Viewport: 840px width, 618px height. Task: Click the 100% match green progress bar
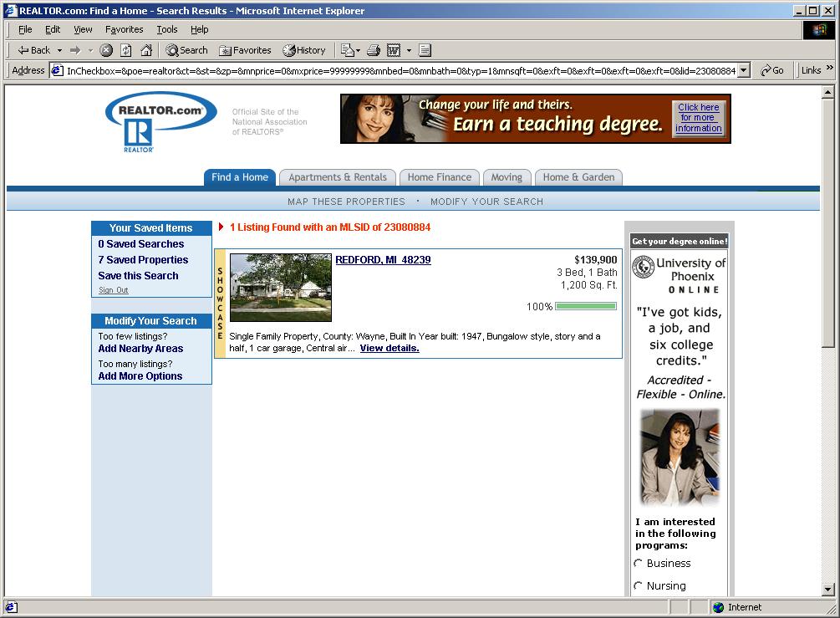point(586,307)
